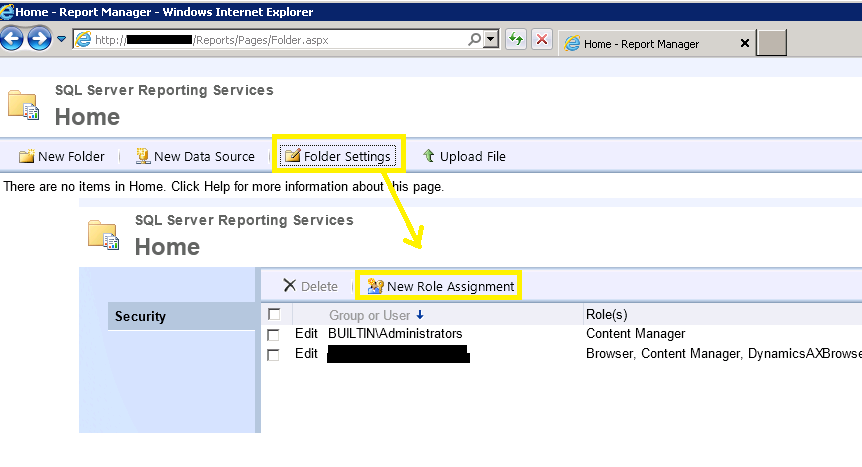This screenshot has height=467, width=862.
Task: Click the Delete X icon
Action: pos(289,285)
